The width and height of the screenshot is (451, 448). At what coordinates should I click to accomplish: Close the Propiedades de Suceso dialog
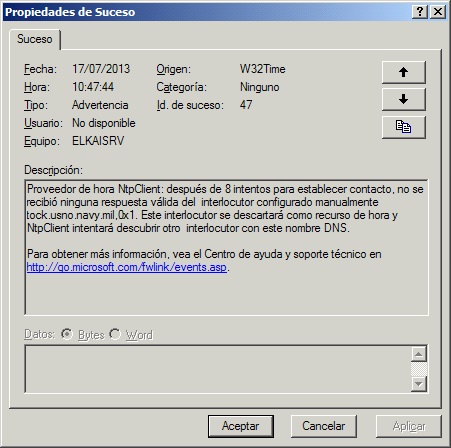[438, 12]
